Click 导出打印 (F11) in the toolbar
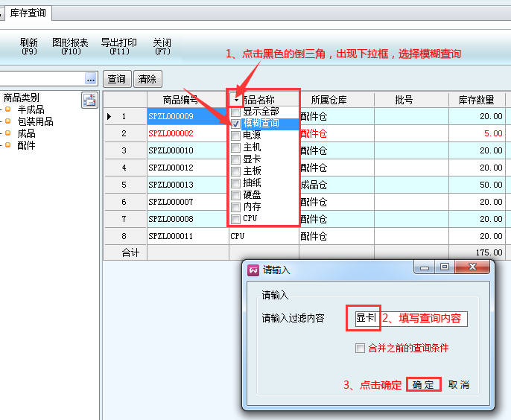This screenshot has height=420, width=511. 119,47
